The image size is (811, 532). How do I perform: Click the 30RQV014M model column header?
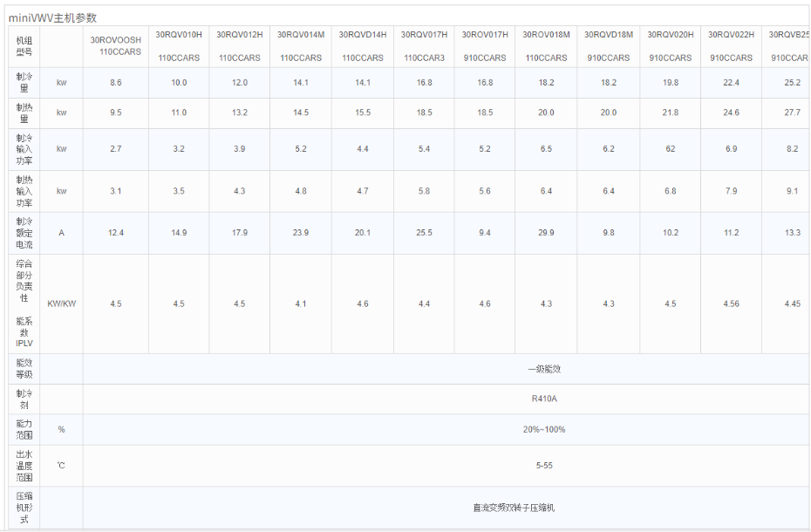click(x=301, y=46)
